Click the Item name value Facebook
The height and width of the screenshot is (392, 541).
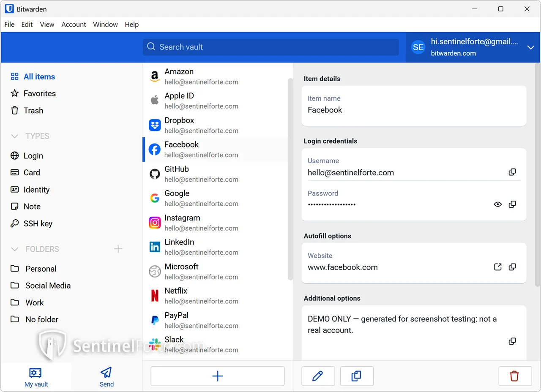coord(325,110)
